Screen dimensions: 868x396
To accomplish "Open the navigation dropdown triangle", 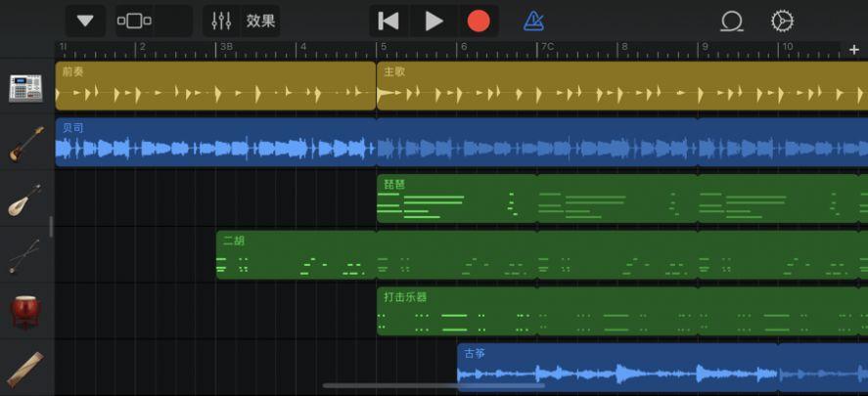I will (x=85, y=21).
